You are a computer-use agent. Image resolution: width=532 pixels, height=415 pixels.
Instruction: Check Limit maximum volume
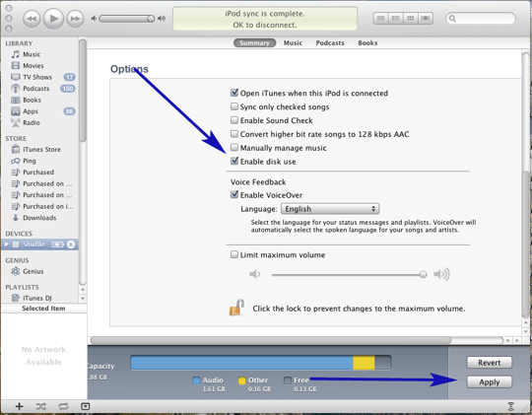(234, 254)
